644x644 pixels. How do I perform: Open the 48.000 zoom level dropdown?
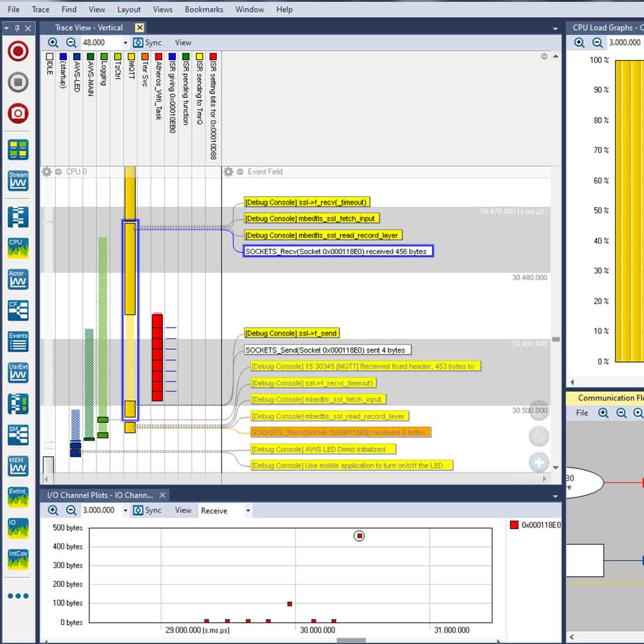click(x=125, y=43)
